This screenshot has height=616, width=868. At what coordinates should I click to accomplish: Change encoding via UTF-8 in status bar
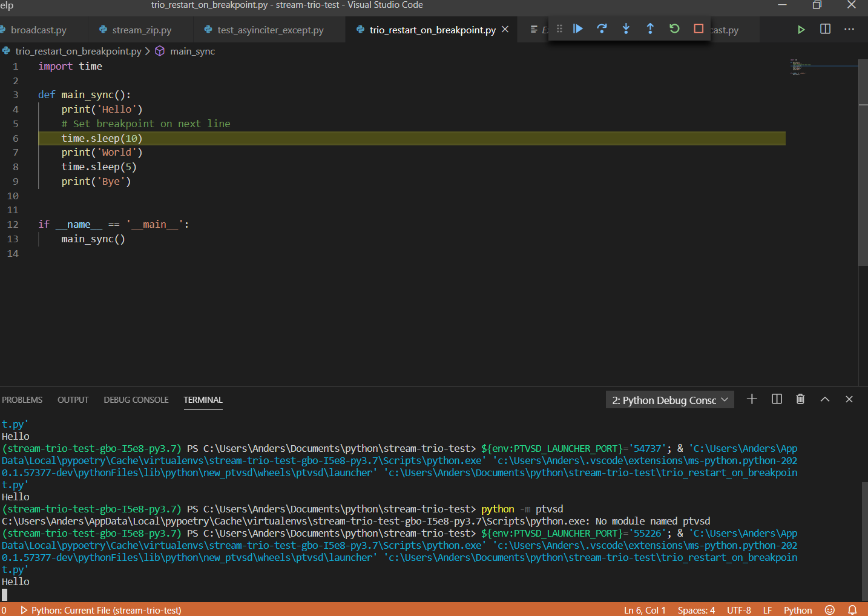pos(738,610)
